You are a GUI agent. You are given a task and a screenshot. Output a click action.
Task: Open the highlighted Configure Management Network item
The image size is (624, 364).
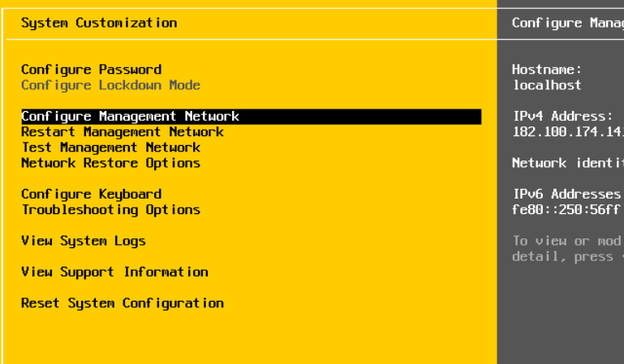(x=130, y=117)
